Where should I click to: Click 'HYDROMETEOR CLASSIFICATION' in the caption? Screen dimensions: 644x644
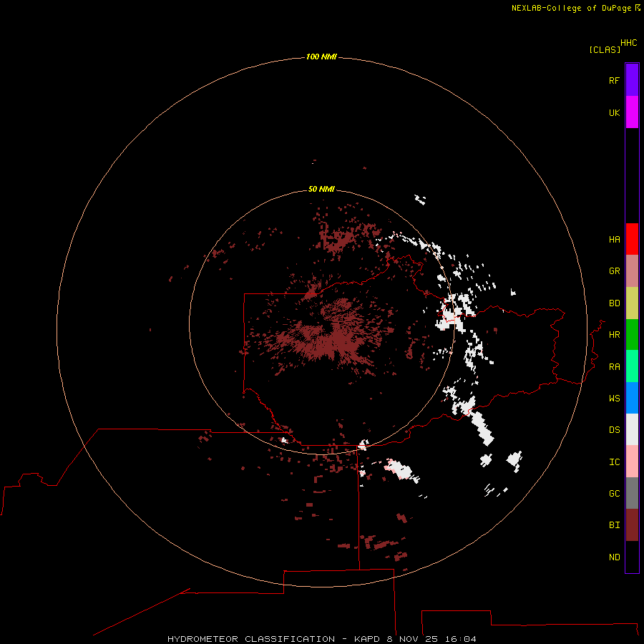point(251,639)
